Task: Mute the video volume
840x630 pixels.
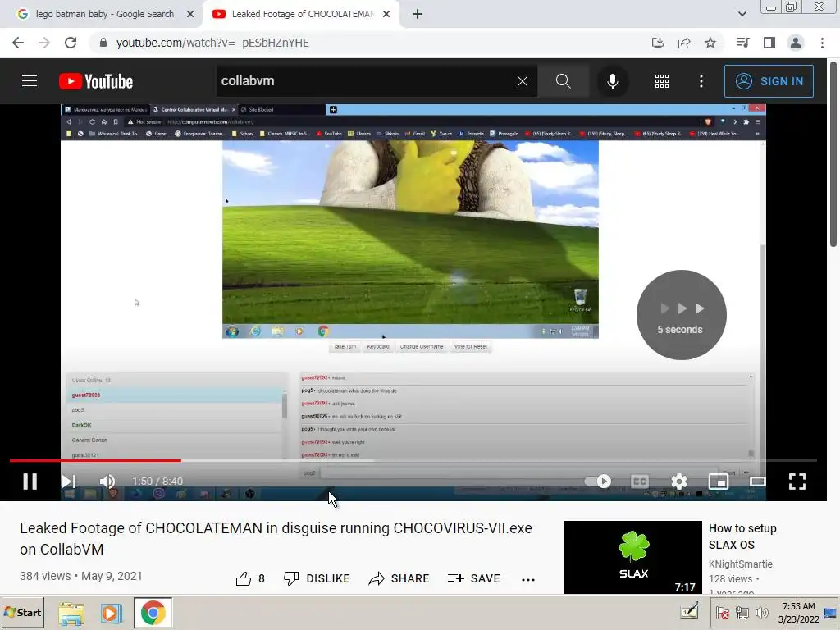Action: (x=107, y=481)
